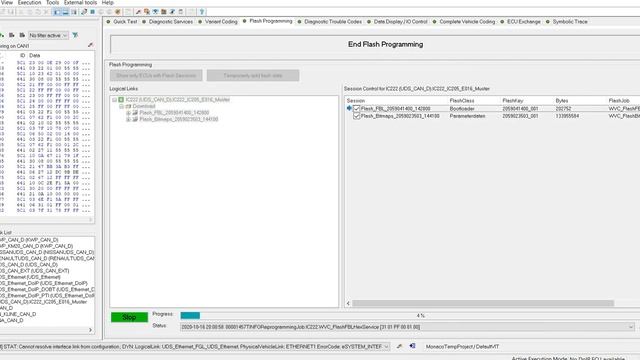Switch to the Variant Coding tab
Screen dimensions: 640x360
point(218,22)
